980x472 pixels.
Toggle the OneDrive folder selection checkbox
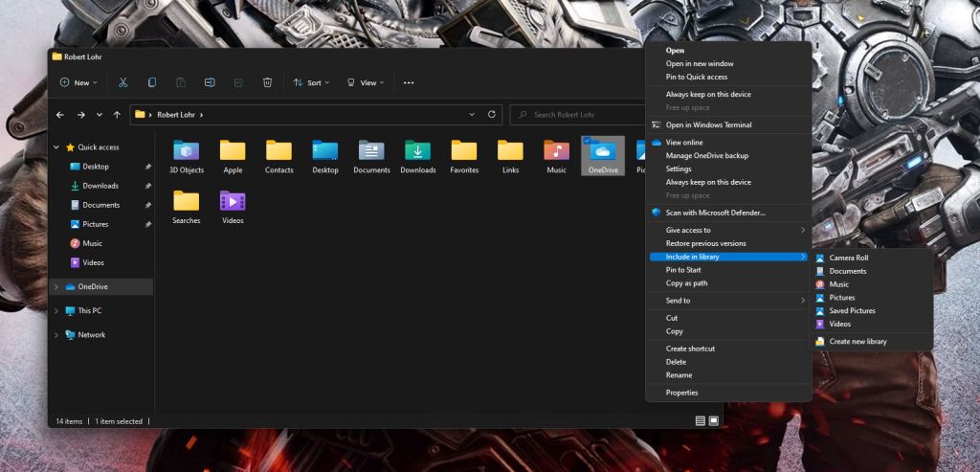(587, 141)
